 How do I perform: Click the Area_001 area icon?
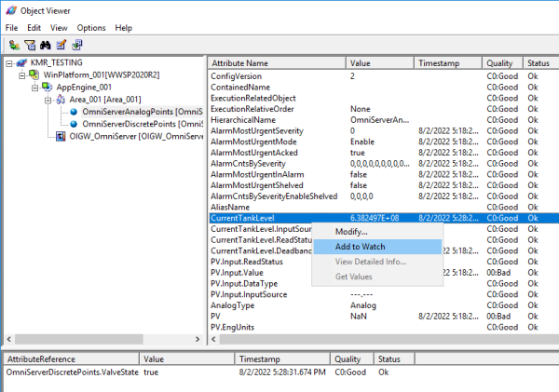[x=61, y=99]
